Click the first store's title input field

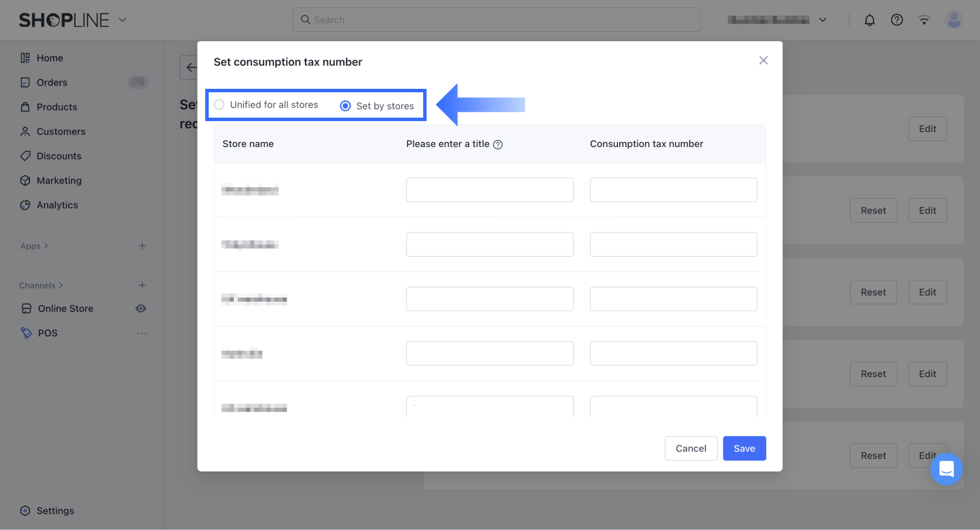coord(489,190)
